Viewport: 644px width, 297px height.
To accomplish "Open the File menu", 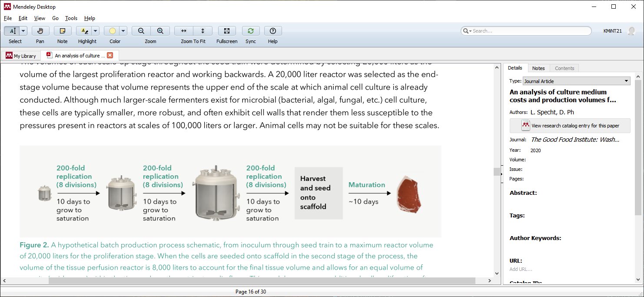I will (x=8, y=18).
